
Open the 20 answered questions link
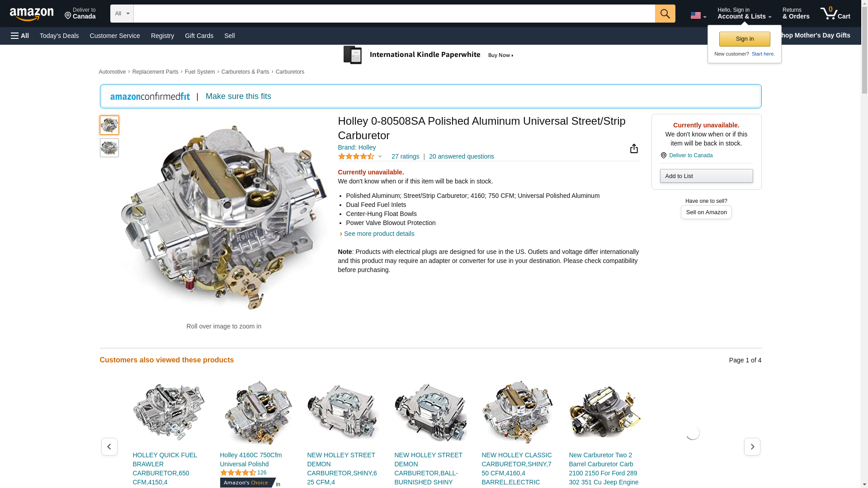click(x=461, y=156)
